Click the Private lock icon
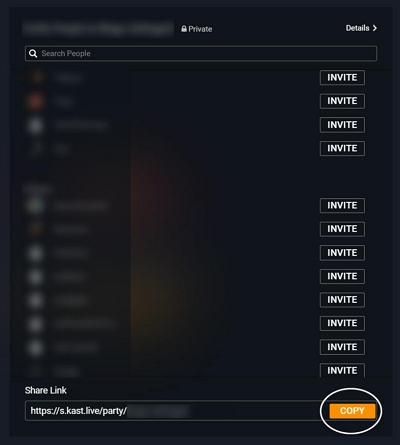 [184, 29]
